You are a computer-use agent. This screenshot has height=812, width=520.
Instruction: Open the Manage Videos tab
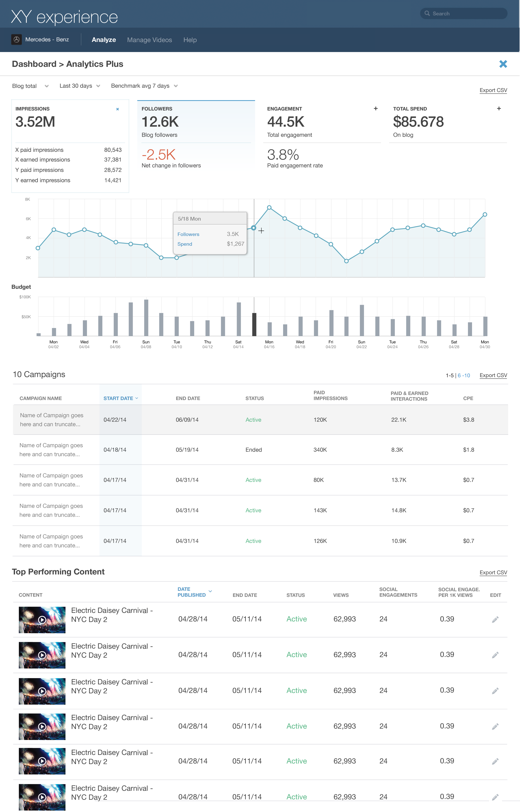coord(150,40)
